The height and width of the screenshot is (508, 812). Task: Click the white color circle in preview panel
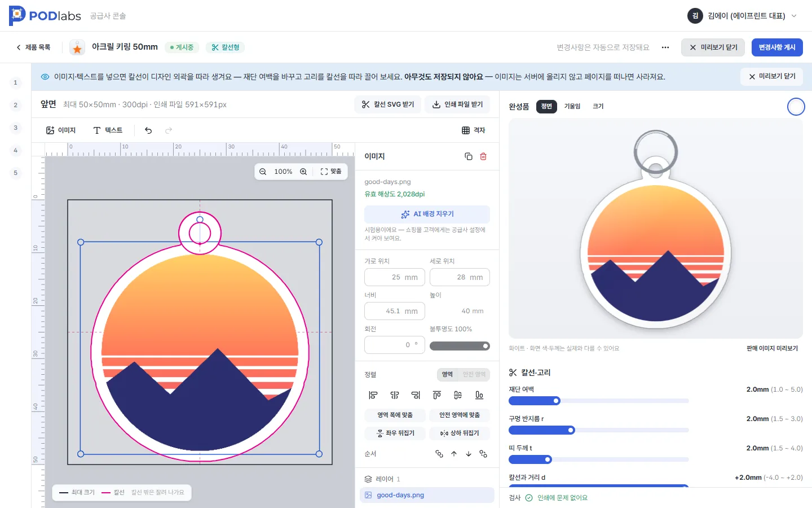(x=796, y=107)
